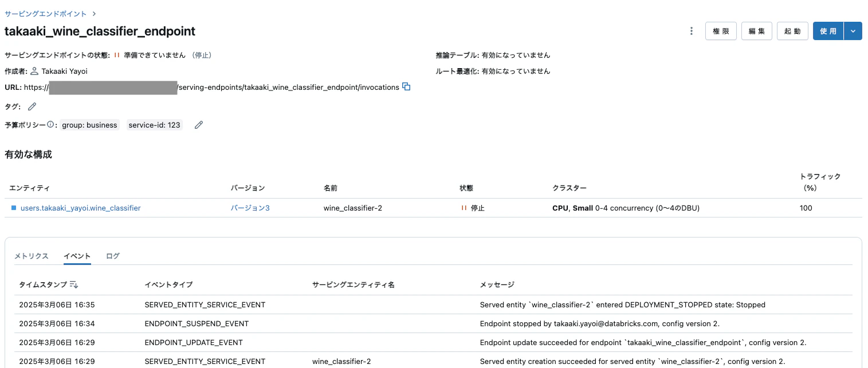Screen dimensions: 868x368
Task: Open the budget policy info icon
Action: point(50,124)
